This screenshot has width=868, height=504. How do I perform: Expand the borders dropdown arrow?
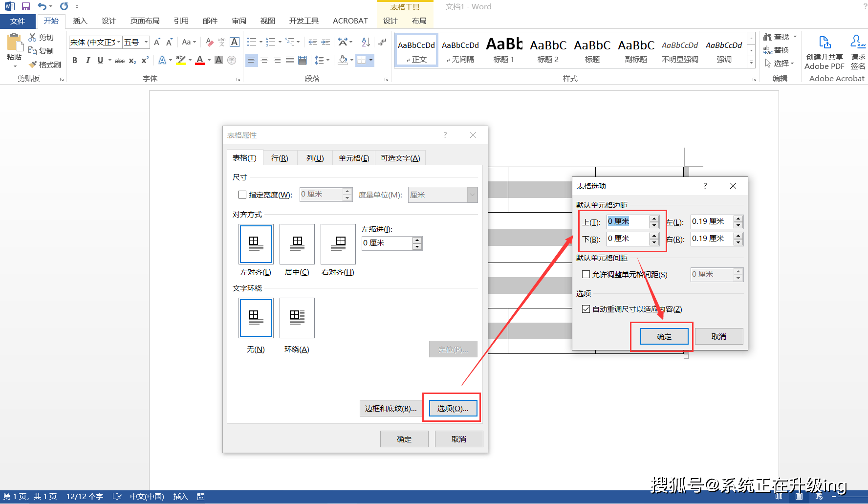click(x=371, y=60)
